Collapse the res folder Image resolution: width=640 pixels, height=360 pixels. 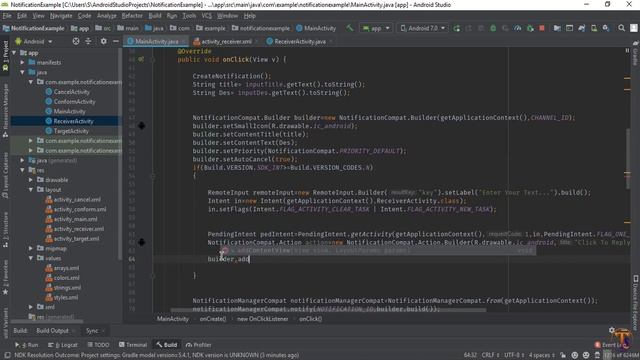22,170
